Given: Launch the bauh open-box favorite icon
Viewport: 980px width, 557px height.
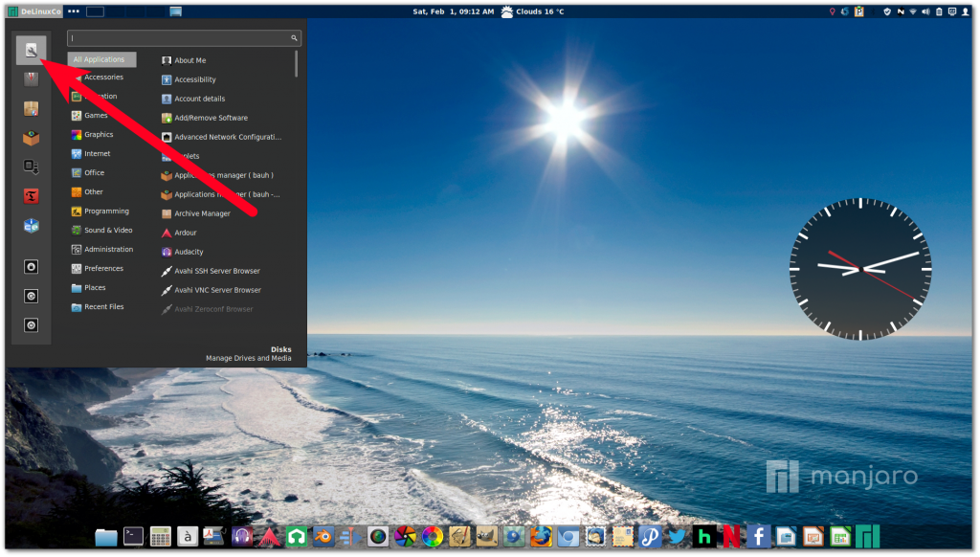Looking at the screenshot, I should coord(31,138).
